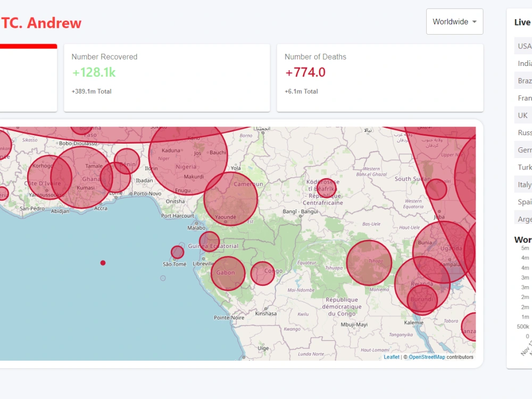Click the Bangî - Bangui label on map
Screen dimensions: 532x399
(301, 212)
